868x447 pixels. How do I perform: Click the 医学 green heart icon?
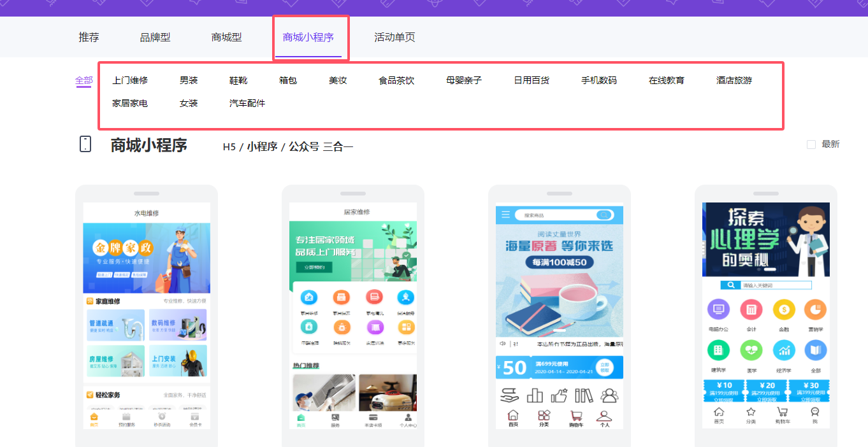751,350
